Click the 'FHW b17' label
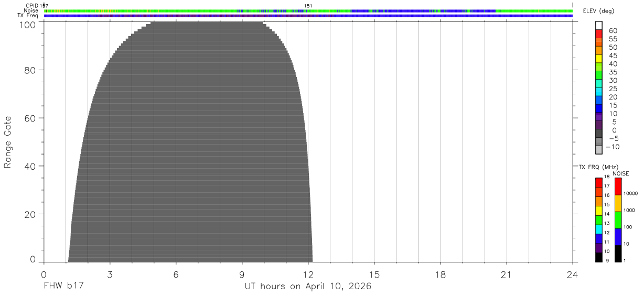Screen dimensions: 644x297 pos(63,287)
